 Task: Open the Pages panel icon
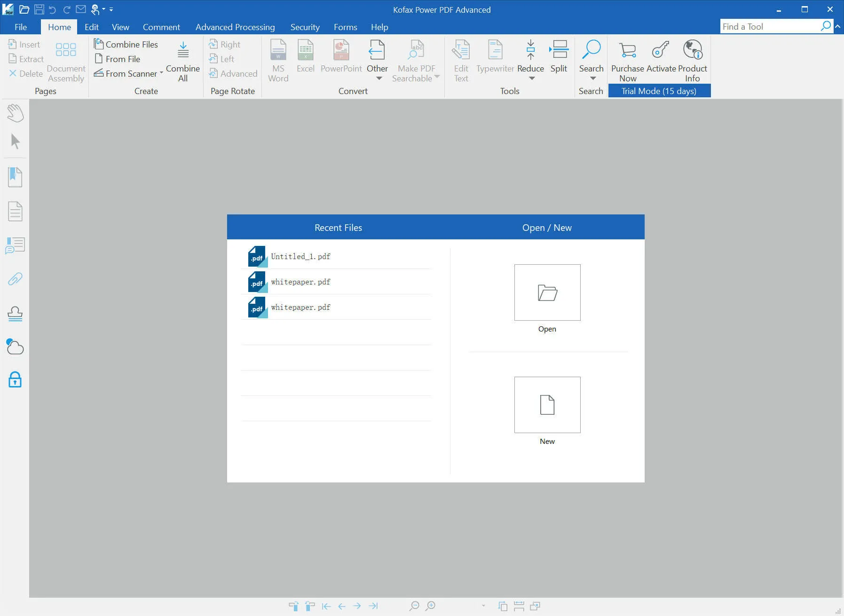pyautogui.click(x=15, y=211)
